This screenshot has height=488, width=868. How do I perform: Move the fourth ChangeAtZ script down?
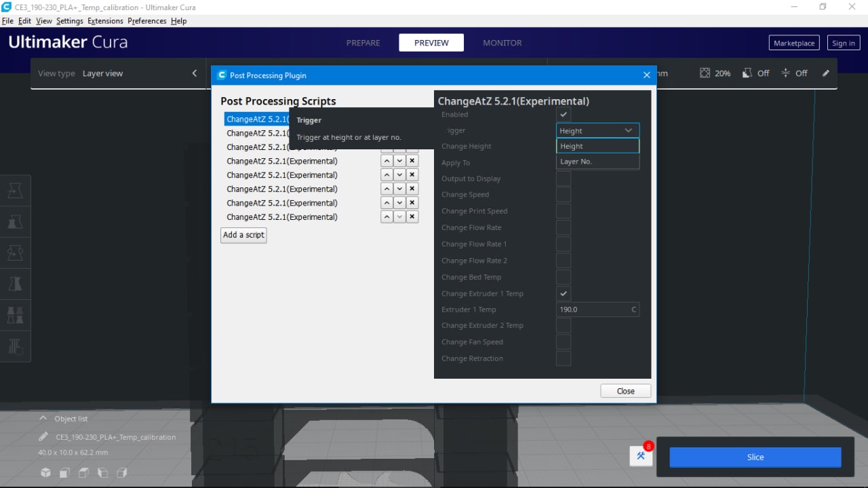click(x=399, y=161)
